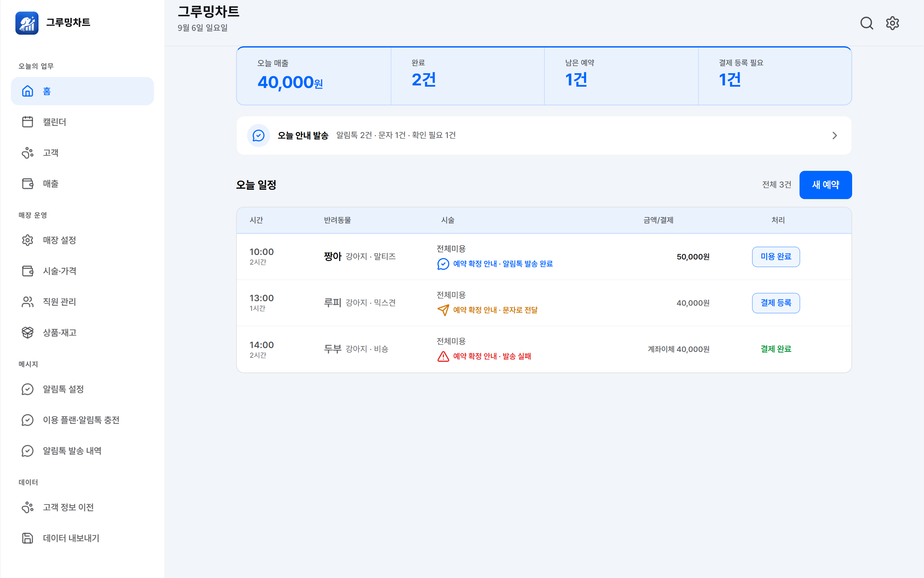This screenshot has width=924, height=578.
Task: Go to 고객 menu label
Action: tap(51, 153)
